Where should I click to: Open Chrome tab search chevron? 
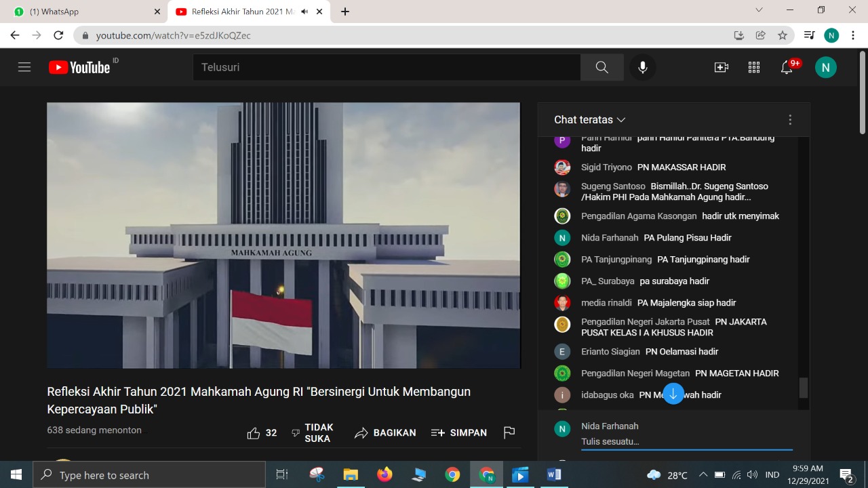759,10
